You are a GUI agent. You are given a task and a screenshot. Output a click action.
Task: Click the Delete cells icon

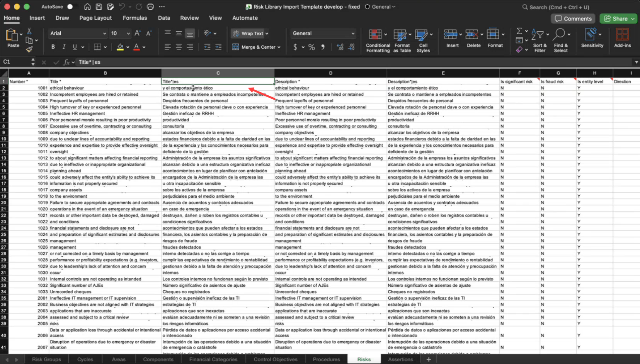pos(472,34)
